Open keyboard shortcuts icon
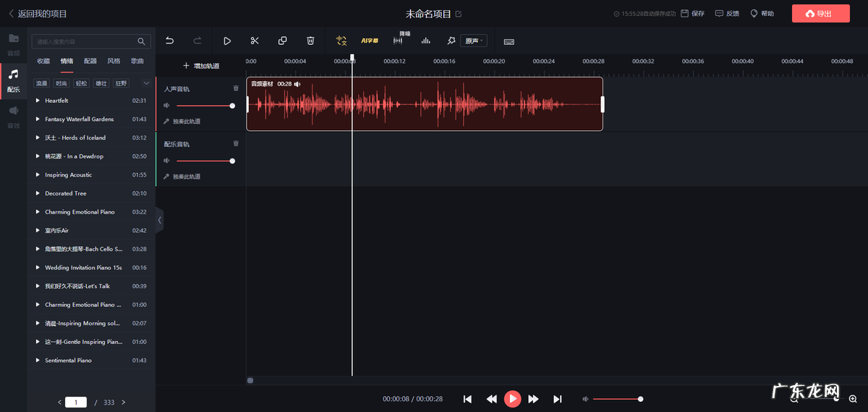This screenshot has width=868, height=412. (509, 41)
